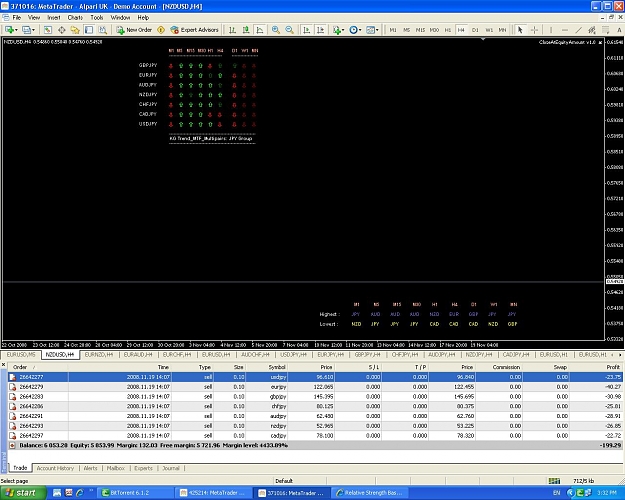Viewport: 625px width, 500px height.
Task: Select the W1 timeframe button
Action: coord(489,30)
